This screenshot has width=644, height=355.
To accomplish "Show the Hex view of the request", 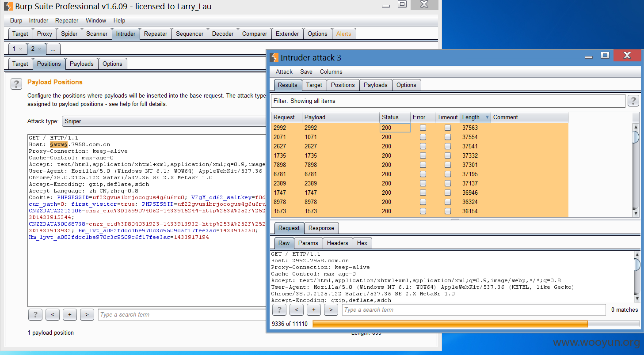I will click(362, 243).
